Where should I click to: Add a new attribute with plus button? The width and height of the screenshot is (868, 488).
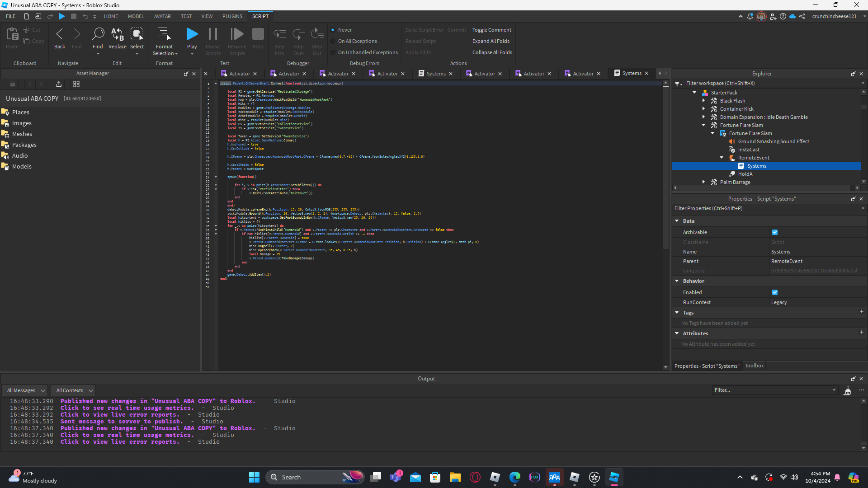point(862,333)
